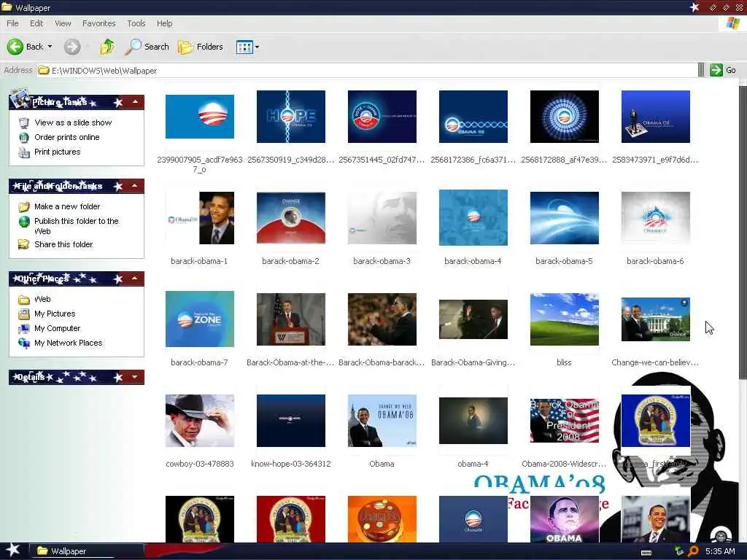Image resolution: width=747 pixels, height=560 pixels.
Task: Select the barack-obama-5 thumbnail
Action: tap(565, 218)
